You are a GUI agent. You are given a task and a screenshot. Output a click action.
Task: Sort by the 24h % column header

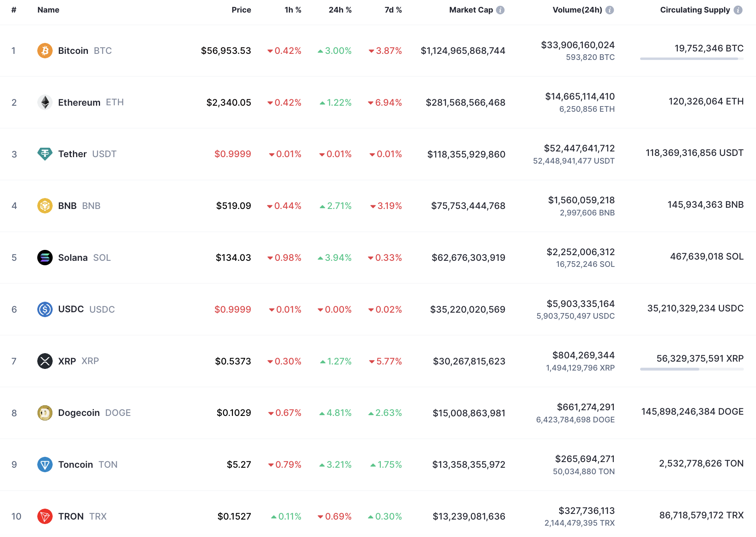[340, 10]
